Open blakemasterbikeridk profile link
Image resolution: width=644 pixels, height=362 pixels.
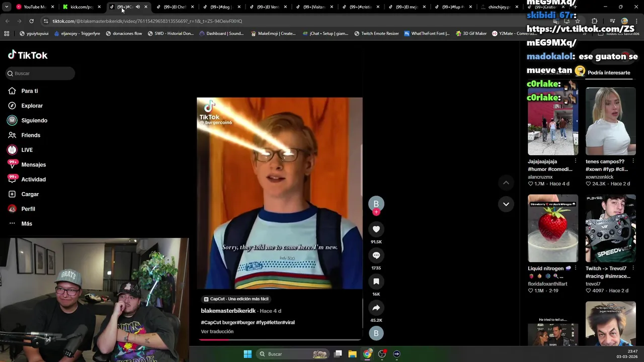[228, 311]
